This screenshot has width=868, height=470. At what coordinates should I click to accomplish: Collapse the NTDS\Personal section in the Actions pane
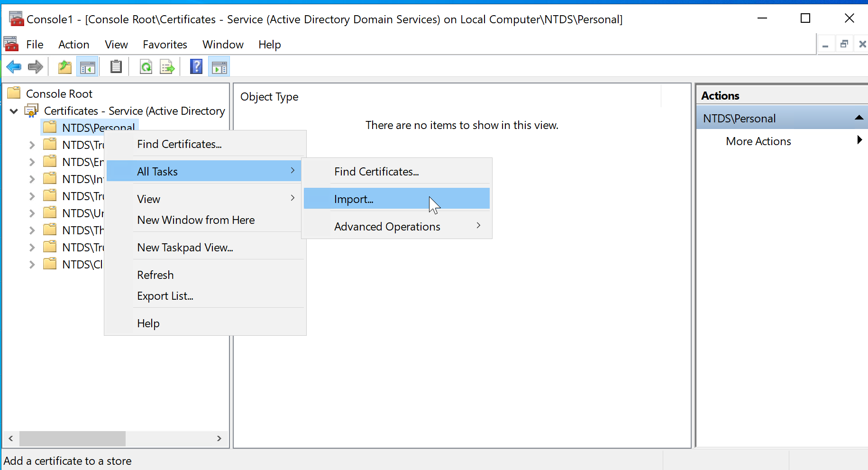[x=859, y=118]
